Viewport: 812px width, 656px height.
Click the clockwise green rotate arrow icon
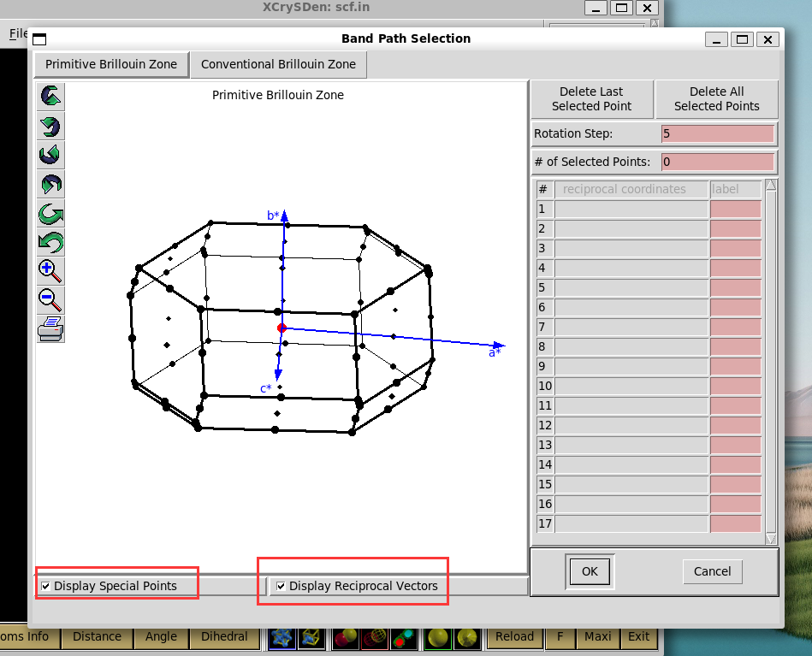tap(50, 213)
